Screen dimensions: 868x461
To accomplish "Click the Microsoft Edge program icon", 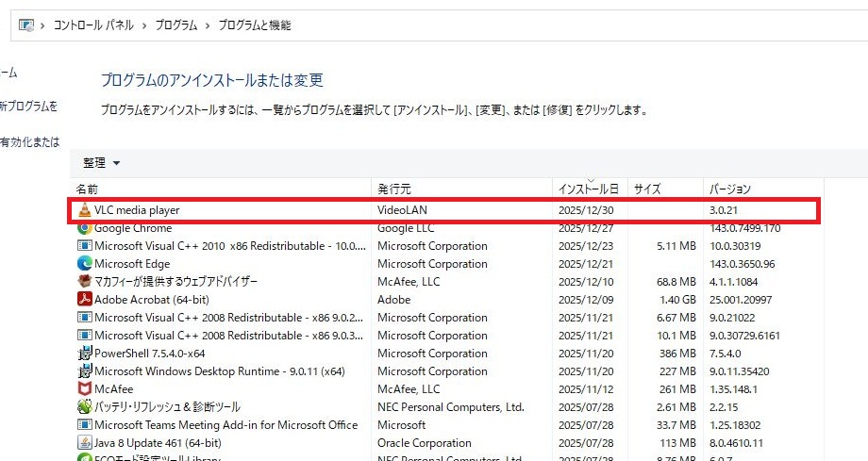I will click(84, 264).
